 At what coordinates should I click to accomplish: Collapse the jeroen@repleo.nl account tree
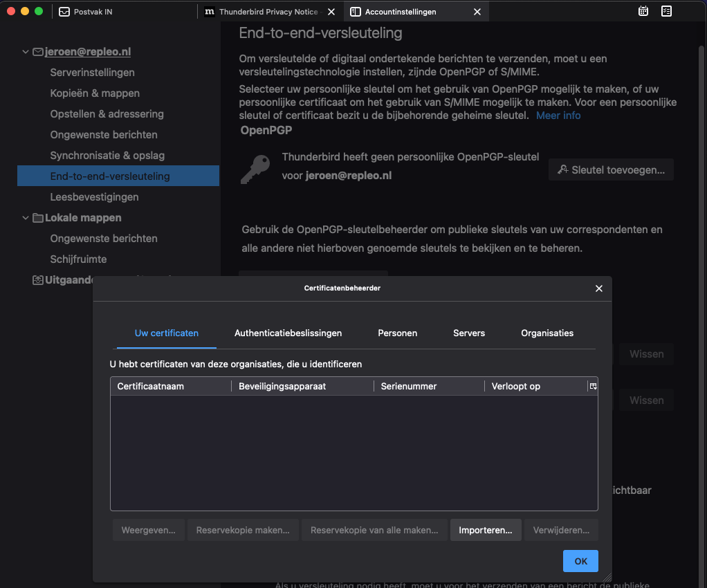26,52
